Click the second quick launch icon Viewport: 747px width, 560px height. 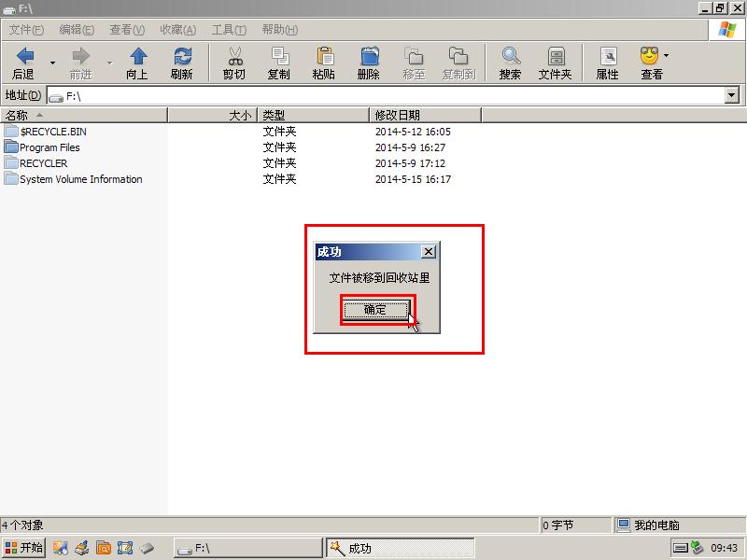(x=82, y=548)
